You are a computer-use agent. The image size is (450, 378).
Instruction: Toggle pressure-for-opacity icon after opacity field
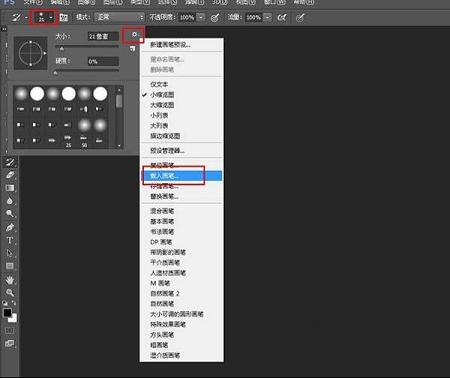coord(215,17)
